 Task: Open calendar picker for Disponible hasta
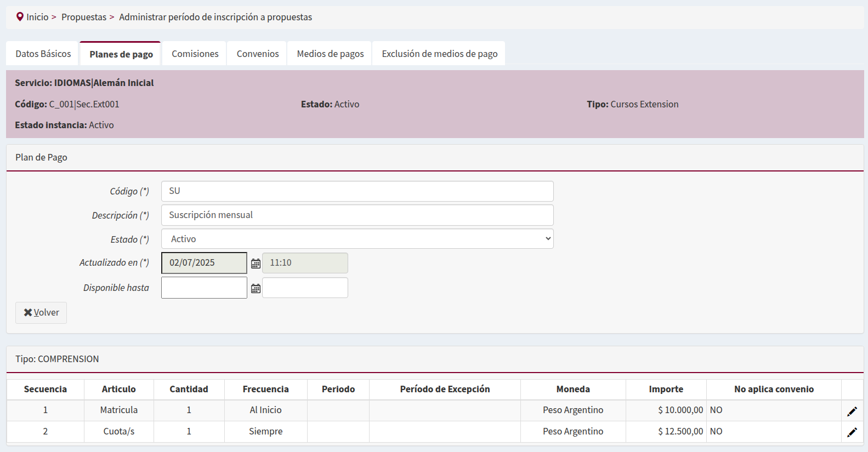pos(256,288)
